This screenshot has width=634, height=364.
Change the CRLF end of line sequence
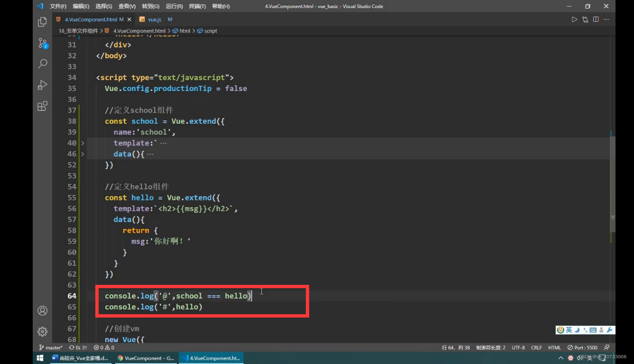pyautogui.click(x=536, y=347)
